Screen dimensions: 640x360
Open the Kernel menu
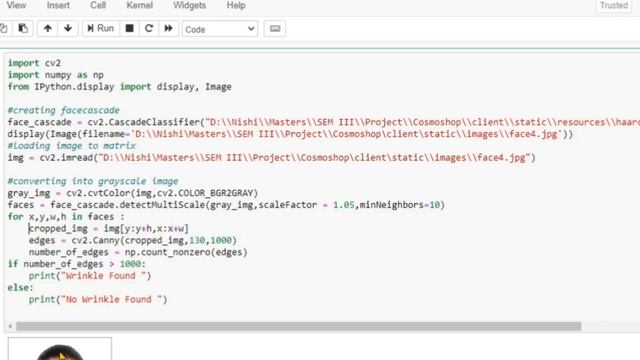pos(140,5)
